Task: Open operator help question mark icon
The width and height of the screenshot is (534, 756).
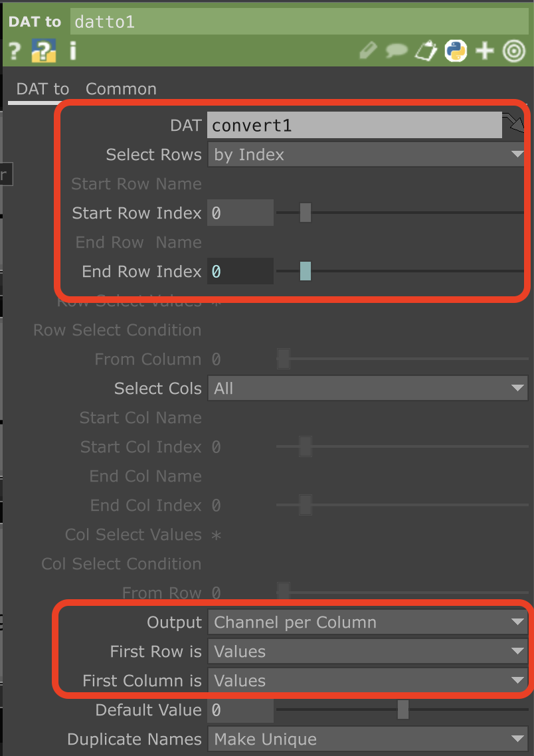Action: [15, 51]
